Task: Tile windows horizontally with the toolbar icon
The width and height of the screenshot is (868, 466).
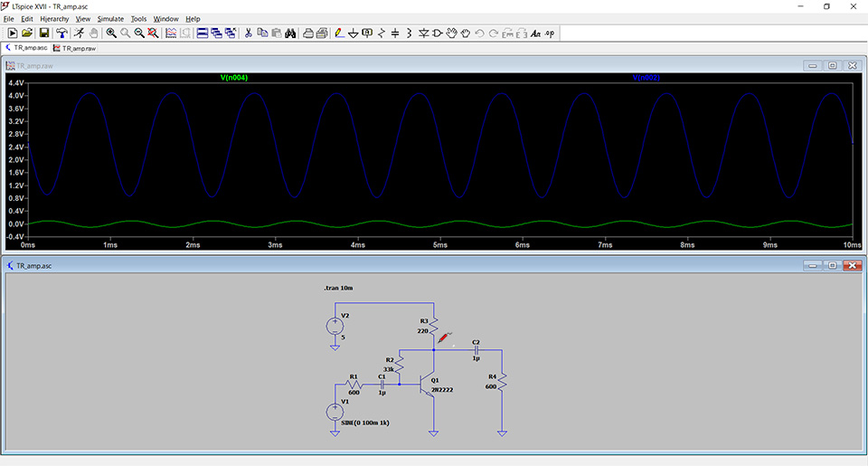Action: tap(203, 33)
